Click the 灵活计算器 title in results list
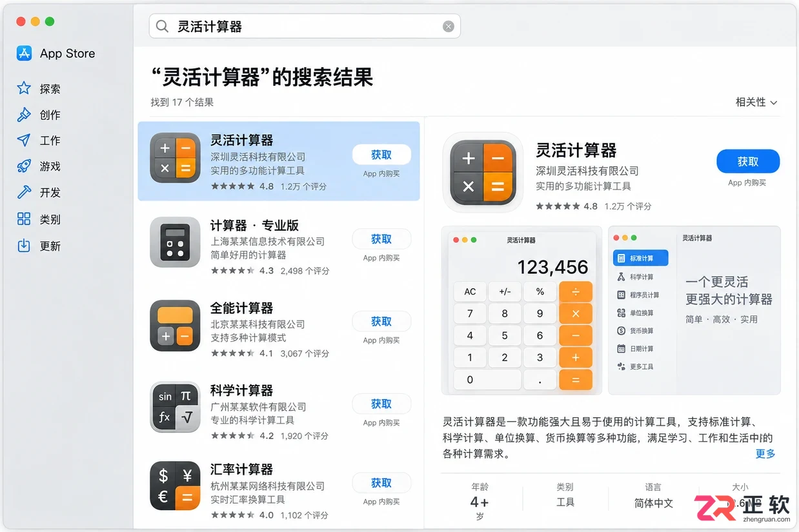Screen dimensions: 799x532 (x=242, y=140)
